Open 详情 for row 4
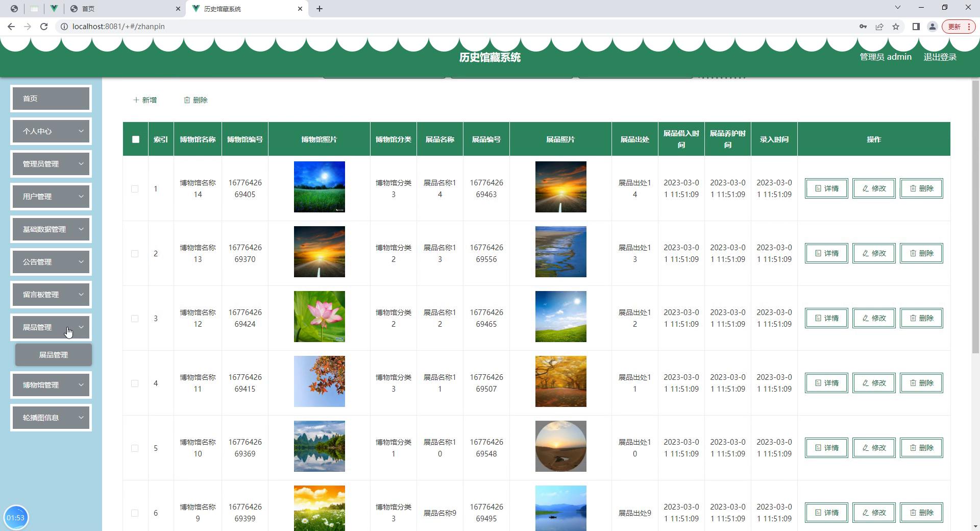The height and width of the screenshot is (531, 980). pyautogui.click(x=826, y=383)
